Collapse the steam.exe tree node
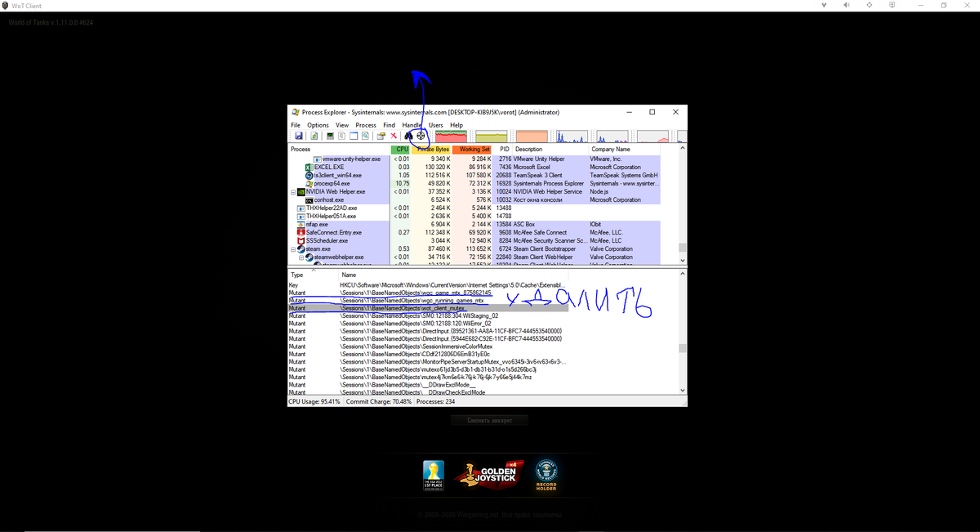The width and height of the screenshot is (980, 532). click(x=293, y=249)
